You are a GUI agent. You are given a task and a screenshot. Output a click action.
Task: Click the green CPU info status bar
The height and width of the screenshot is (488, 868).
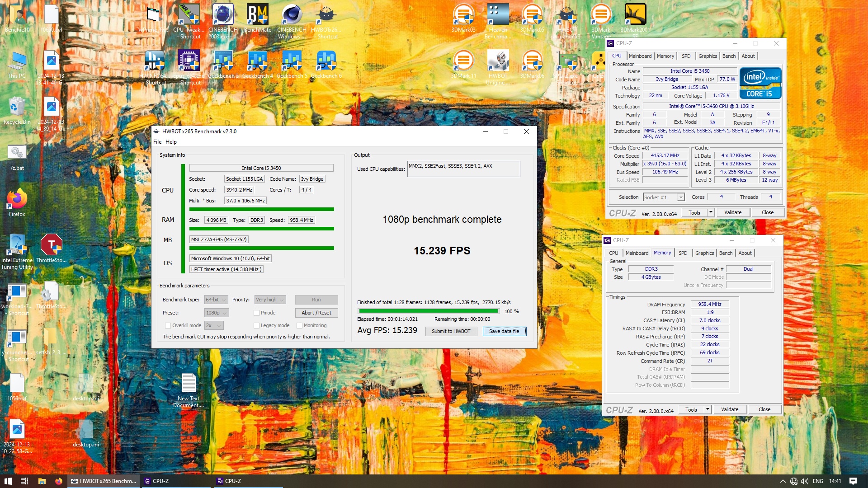click(x=261, y=209)
